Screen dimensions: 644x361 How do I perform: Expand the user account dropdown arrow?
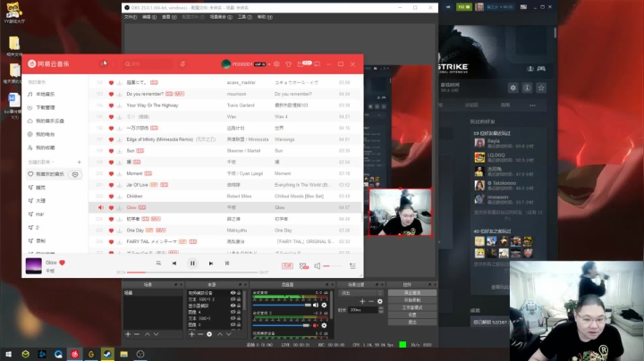click(269, 64)
